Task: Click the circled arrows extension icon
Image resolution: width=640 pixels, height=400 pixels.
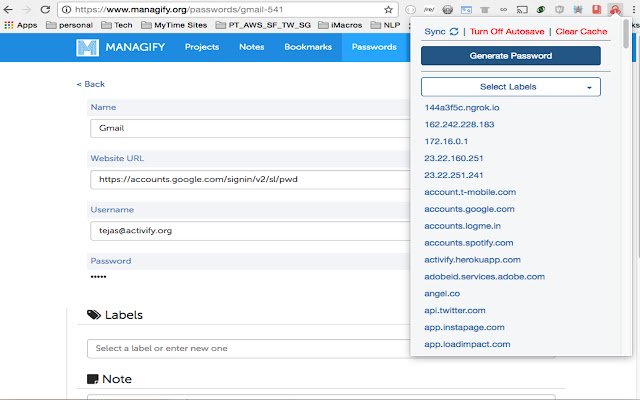Action: [410, 9]
